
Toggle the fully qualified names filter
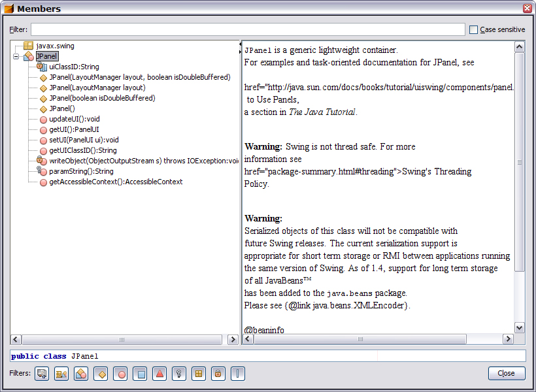pyautogui.click(x=61, y=374)
